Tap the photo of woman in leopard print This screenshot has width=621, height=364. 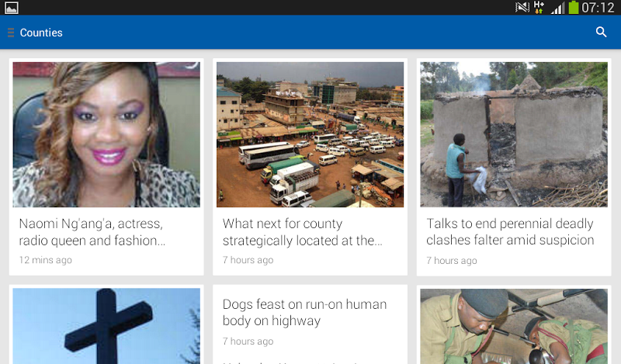106,135
